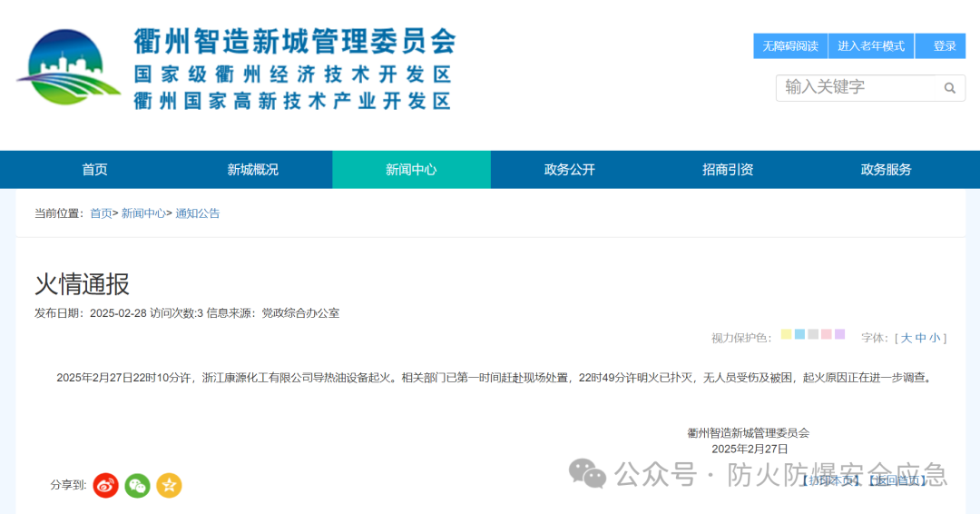Image resolution: width=980 pixels, height=514 pixels.
Task: Click 无障碍阅读 button
Action: click(790, 46)
